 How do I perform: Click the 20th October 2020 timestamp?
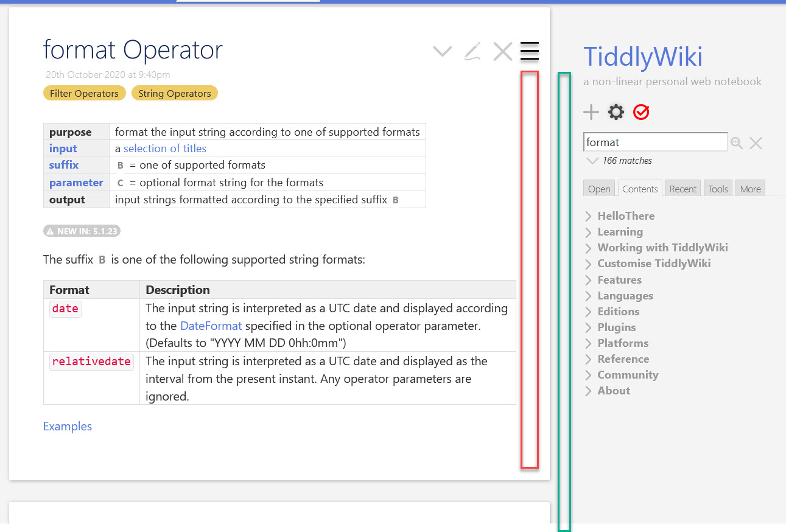[x=108, y=75]
